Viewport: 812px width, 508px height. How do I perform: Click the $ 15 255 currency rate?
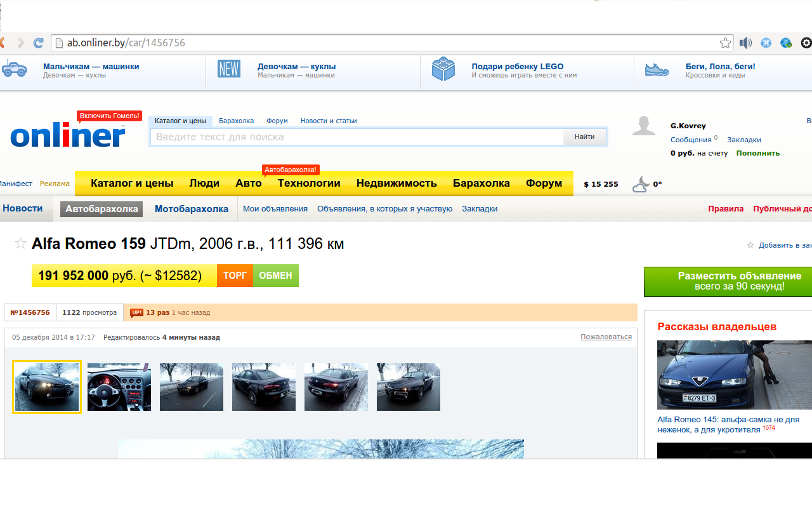click(x=601, y=184)
